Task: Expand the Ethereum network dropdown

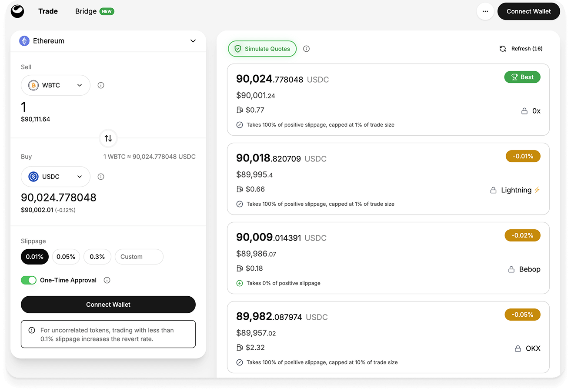Action: (x=108, y=41)
